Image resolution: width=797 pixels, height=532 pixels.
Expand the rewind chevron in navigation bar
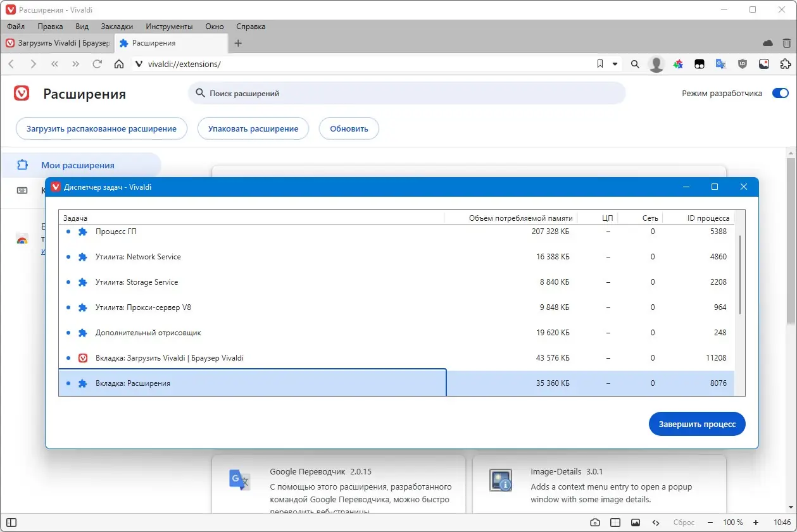(x=54, y=64)
